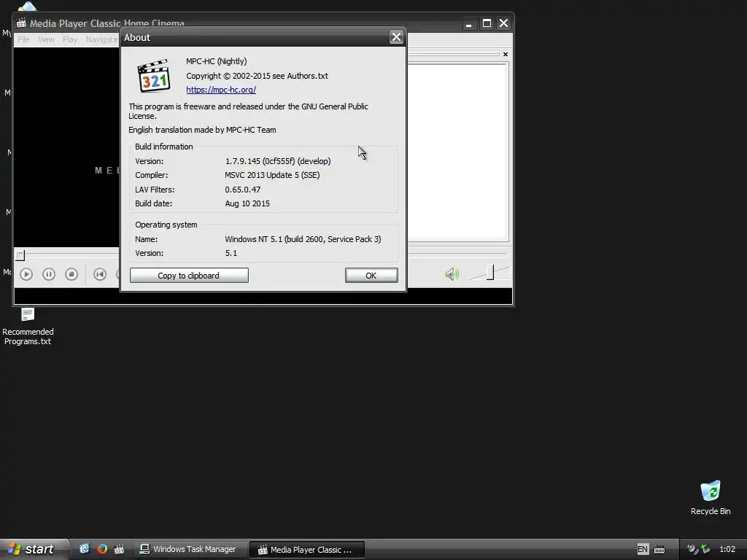The image size is (747, 560).
Task: Confirm the About dialog with OK
Action: tap(371, 275)
